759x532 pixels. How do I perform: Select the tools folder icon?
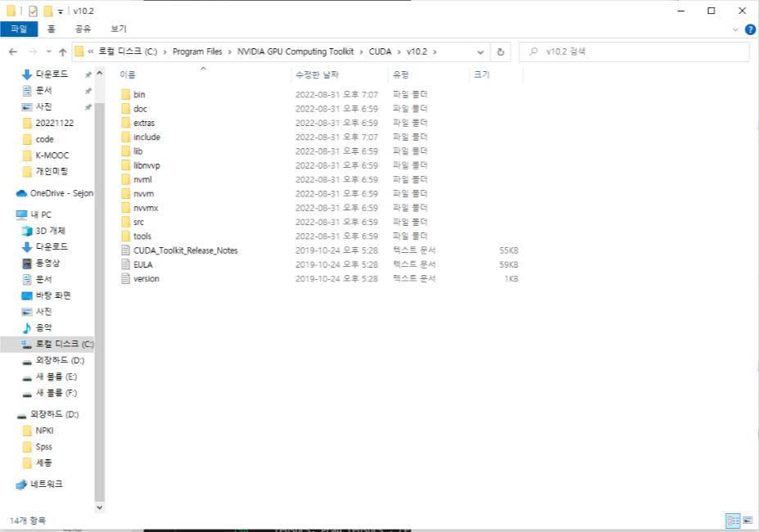coord(126,237)
